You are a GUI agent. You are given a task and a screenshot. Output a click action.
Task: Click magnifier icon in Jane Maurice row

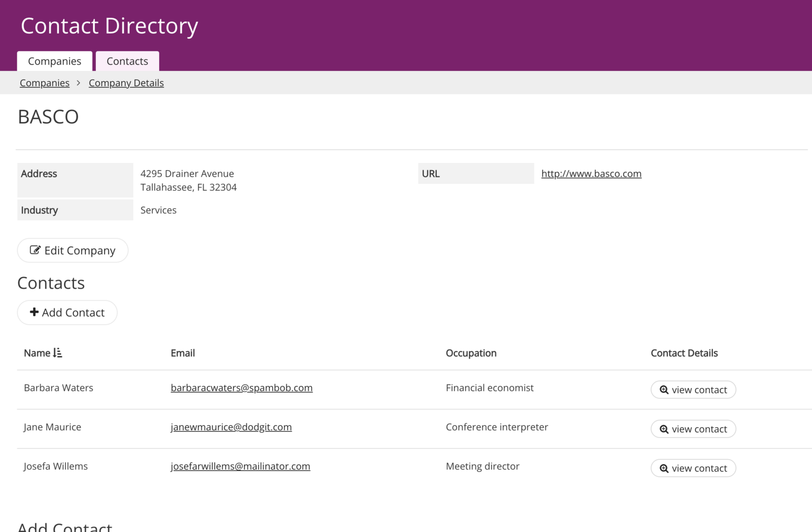pos(664,429)
